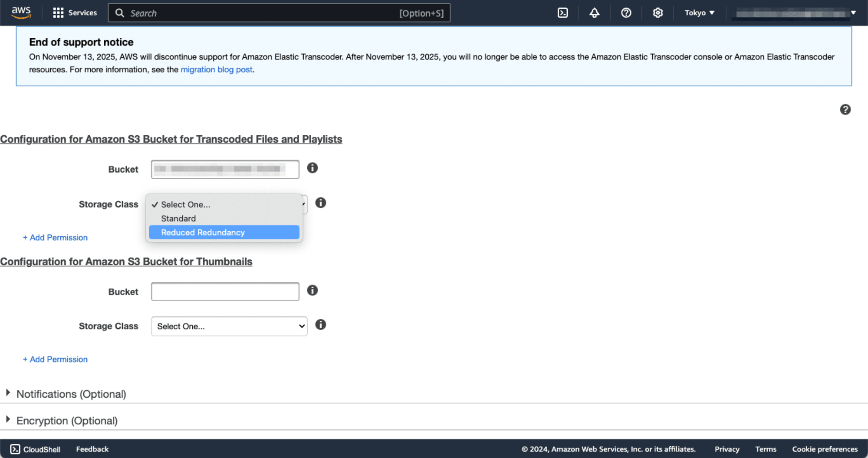Show info for thumbnails Bucket

coord(312,290)
